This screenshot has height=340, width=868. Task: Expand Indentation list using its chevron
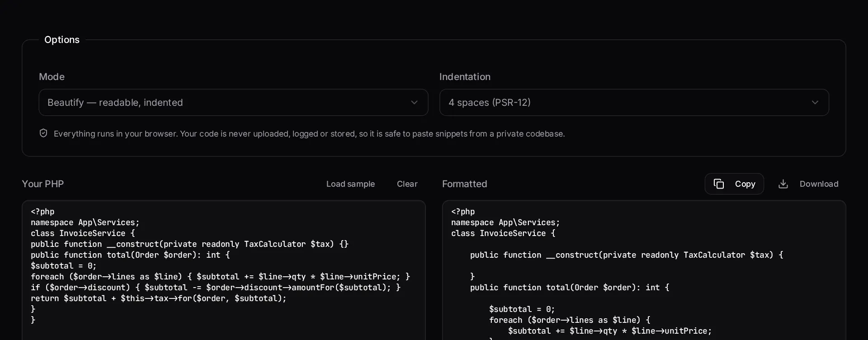click(815, 103)
